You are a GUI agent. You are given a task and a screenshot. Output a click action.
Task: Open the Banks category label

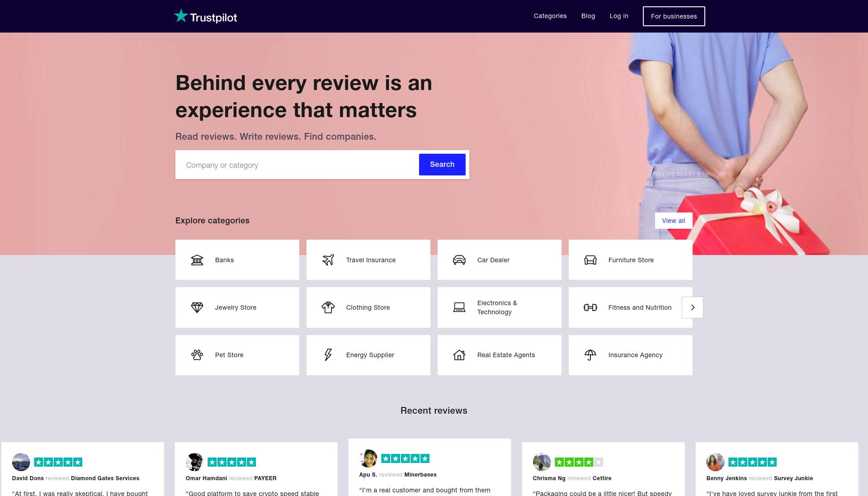(x=225, y=260)
